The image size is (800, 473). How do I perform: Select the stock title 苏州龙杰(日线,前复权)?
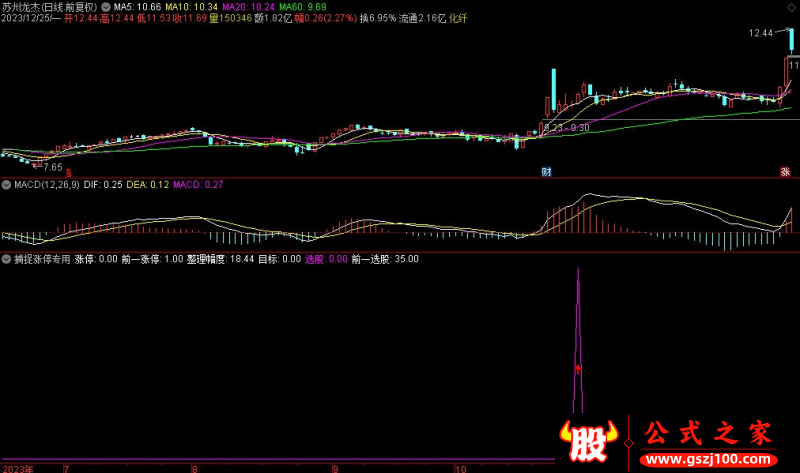pos(49,7)
